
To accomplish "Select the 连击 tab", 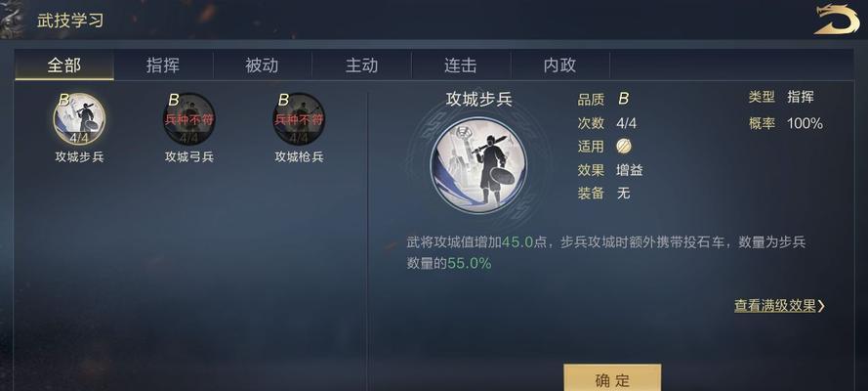I will pos(461,65).
